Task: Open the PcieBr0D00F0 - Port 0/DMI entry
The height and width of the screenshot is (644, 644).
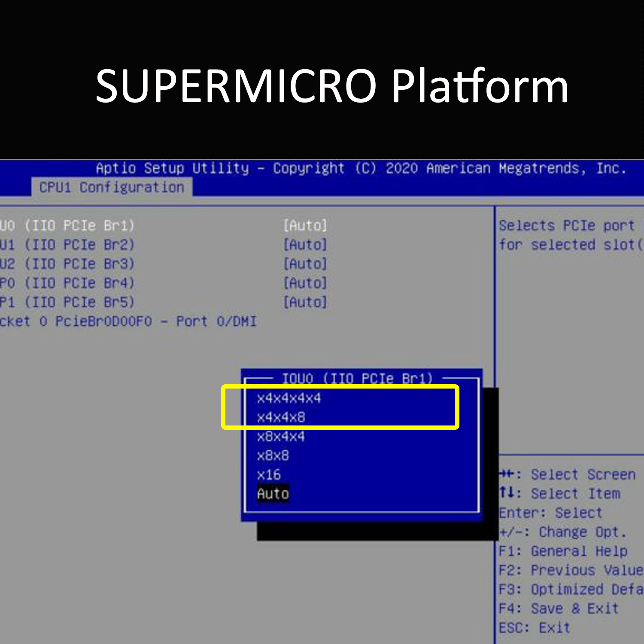Action: coord(128,322)
